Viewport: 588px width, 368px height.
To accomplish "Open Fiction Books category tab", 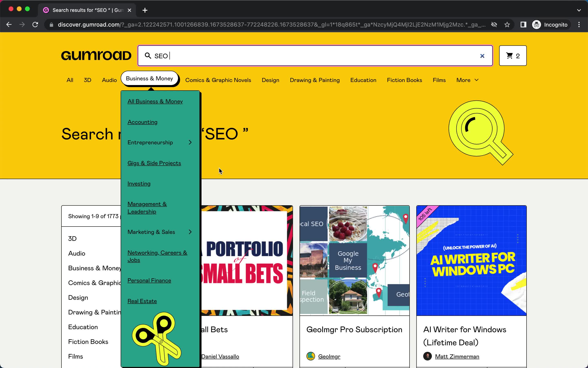I will tap(404, 80).
